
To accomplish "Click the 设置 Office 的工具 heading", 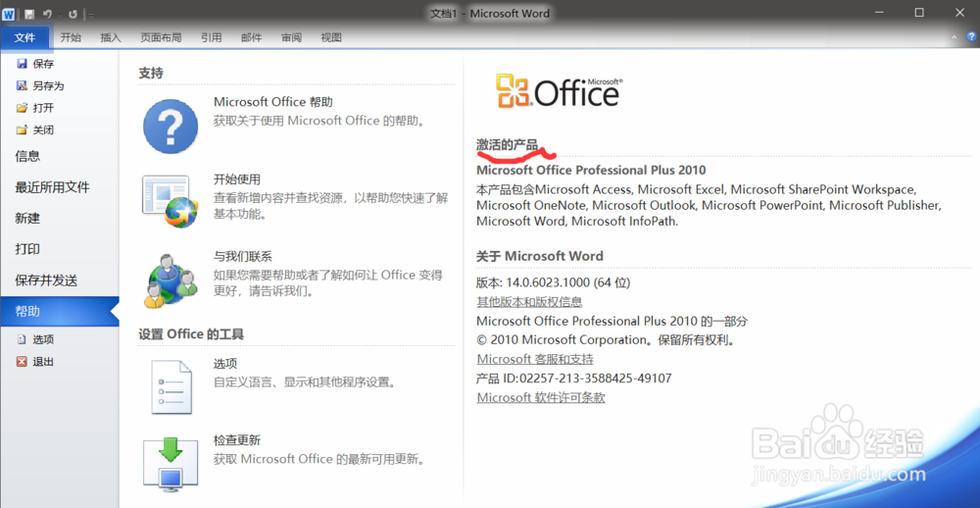I will coord(191,334).
